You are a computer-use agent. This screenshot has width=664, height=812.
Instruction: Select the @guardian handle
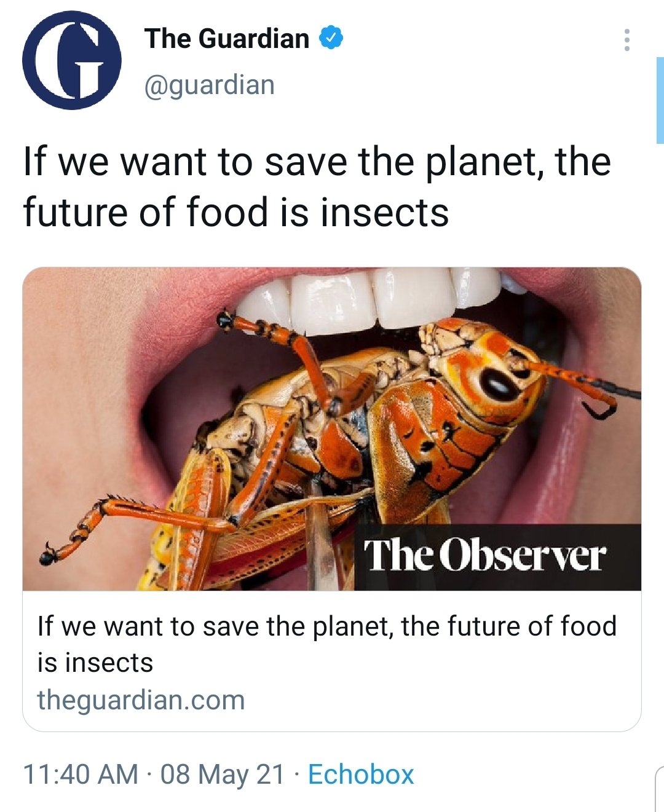tap(209, 85)
